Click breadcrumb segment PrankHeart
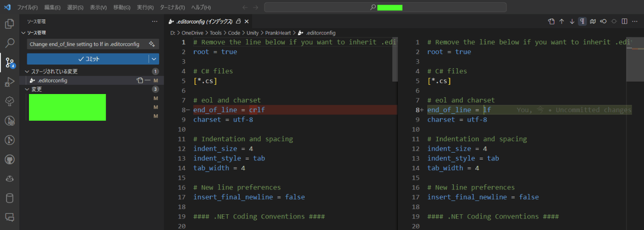 coord(278,33)
